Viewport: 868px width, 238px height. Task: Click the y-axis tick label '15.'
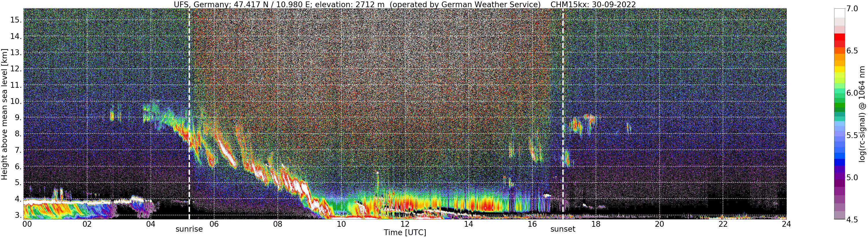click(x=16, y=20)
